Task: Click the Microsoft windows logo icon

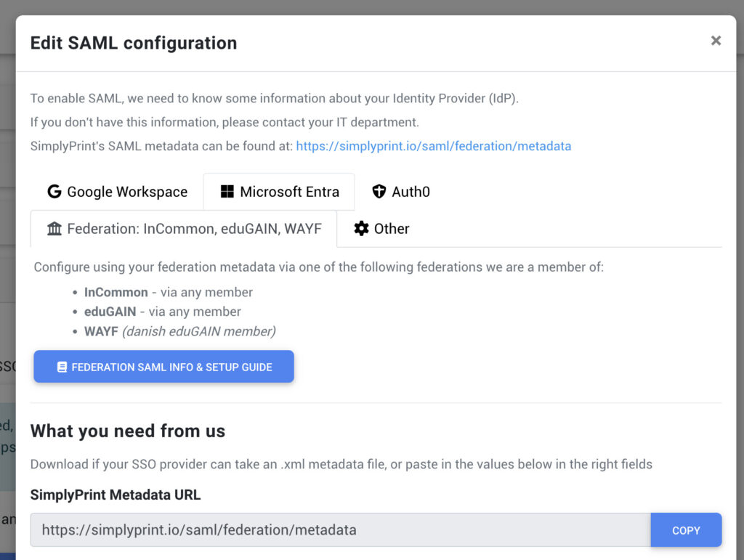Action: tap(227, 192)
